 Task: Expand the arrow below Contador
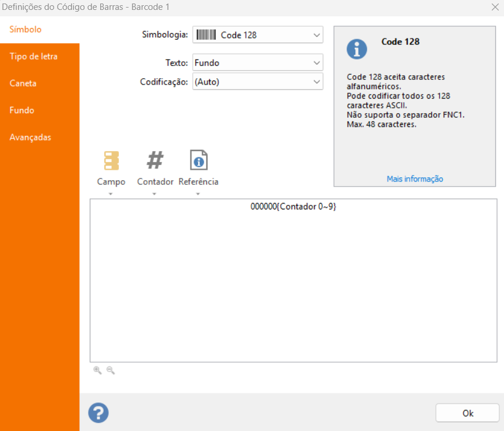click(155, 194)
